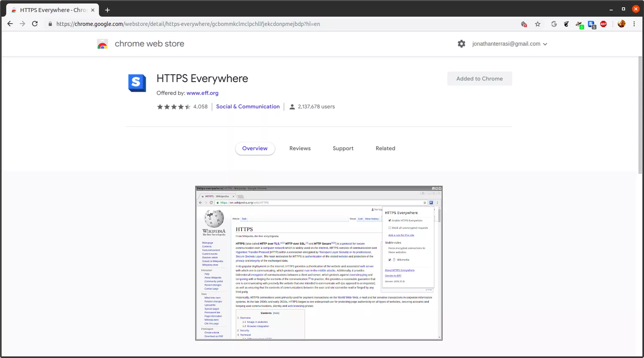The height and width of the screenshot is (358, 644).
Task: Switch to the Reviews tab
Action: (x=300, y=148)
